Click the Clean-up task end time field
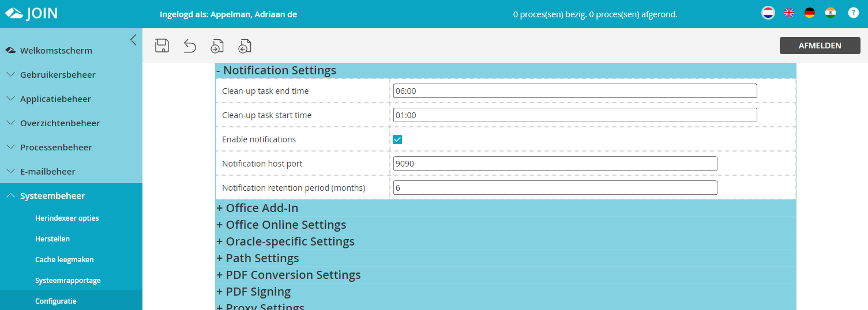 click(574, 91)
